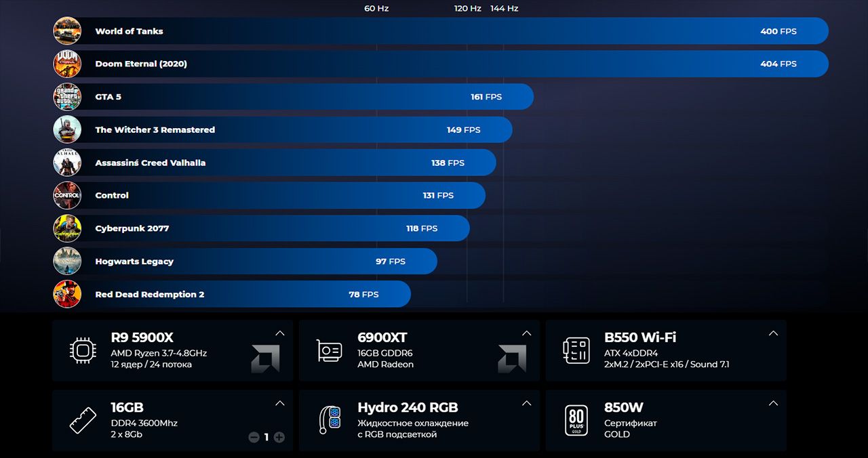Click the 97 FPS value for Hogwarts Legacy

click(x=391, y=262)
